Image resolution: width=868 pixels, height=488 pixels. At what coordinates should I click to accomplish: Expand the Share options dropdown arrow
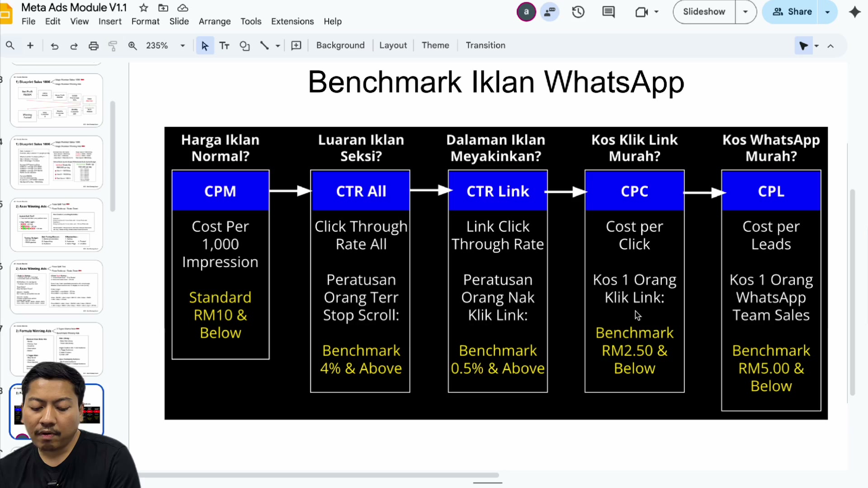point(828,12)
